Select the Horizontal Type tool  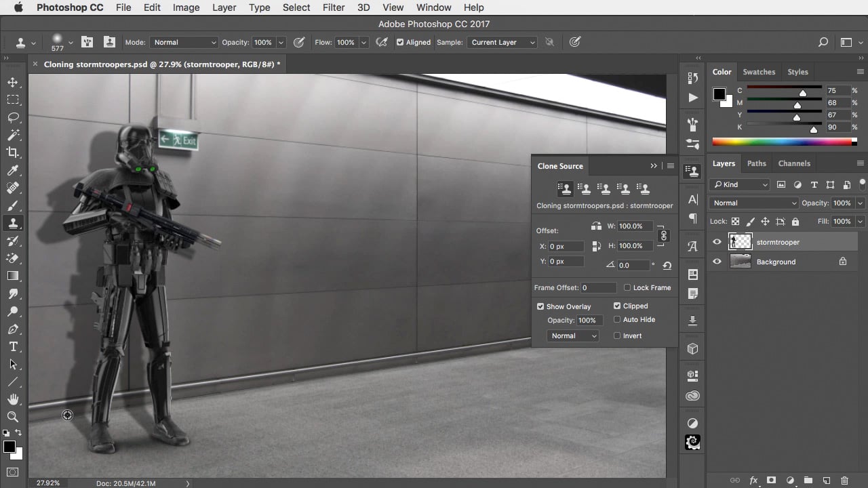13,346
